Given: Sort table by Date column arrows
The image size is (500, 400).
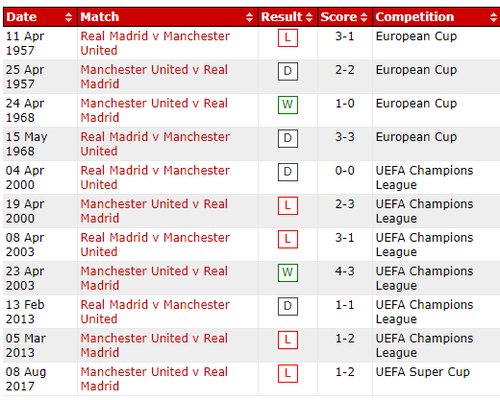Looking at the screenshot, I should pyautogui.click(x=69, y=17).
